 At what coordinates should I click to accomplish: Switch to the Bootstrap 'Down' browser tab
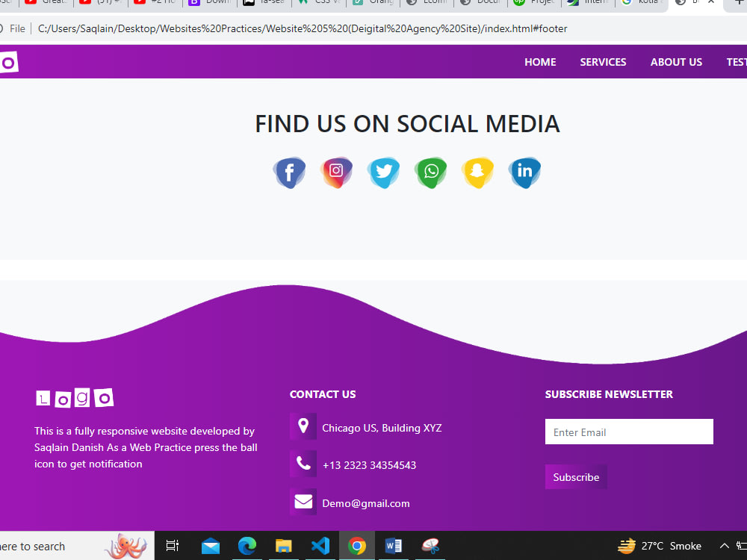[210, 3]
